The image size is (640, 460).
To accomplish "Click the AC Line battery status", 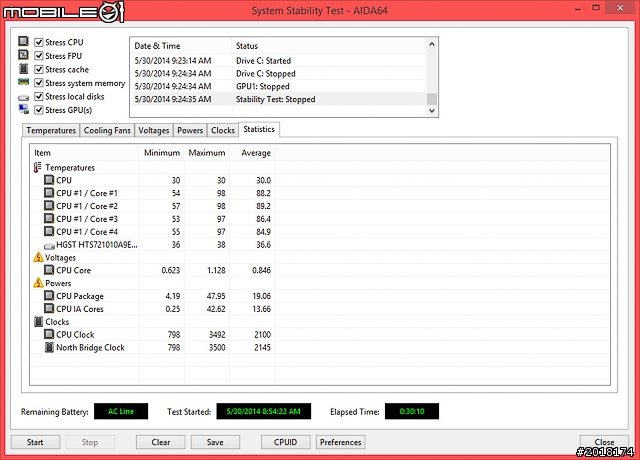I will [x=121, y=411].
